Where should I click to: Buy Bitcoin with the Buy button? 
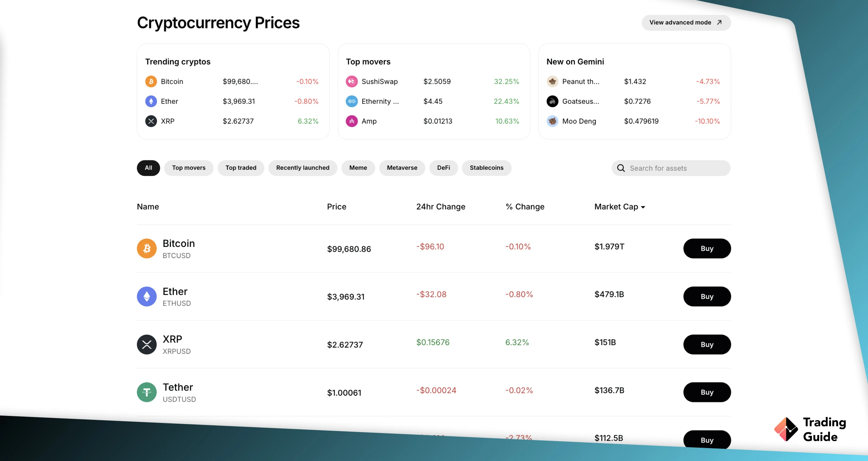coord(707,249)
